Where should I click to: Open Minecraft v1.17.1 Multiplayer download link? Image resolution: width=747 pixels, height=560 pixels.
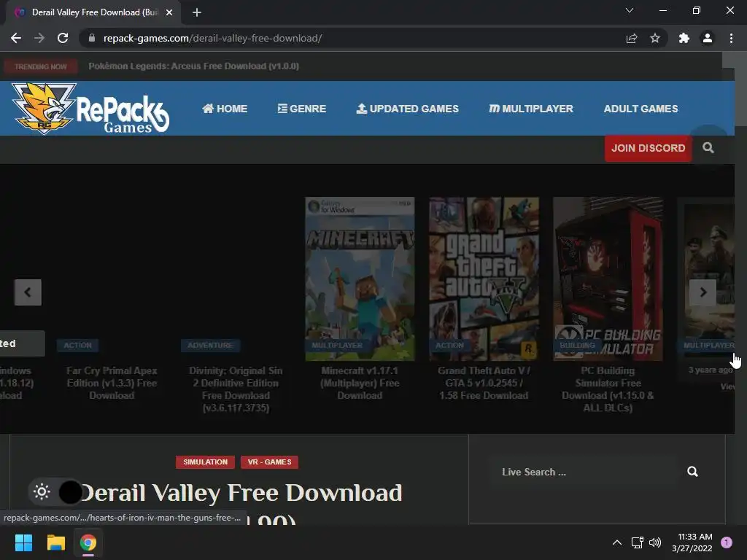(360, 383)
